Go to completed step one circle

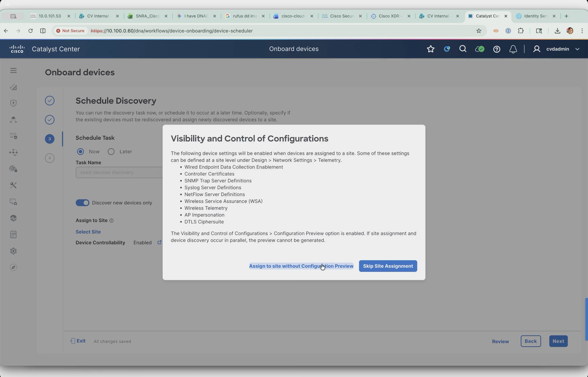(50, 101)
